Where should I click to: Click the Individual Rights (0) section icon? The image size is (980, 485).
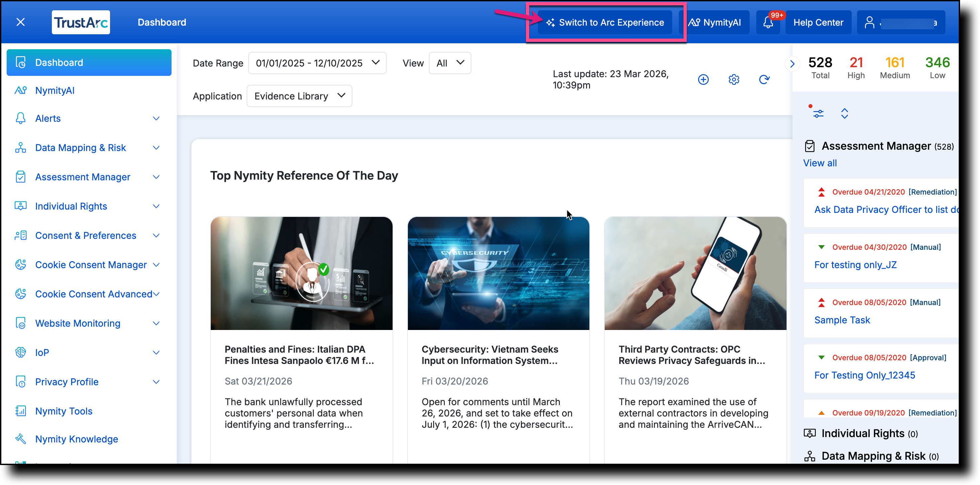click(809, 434)
